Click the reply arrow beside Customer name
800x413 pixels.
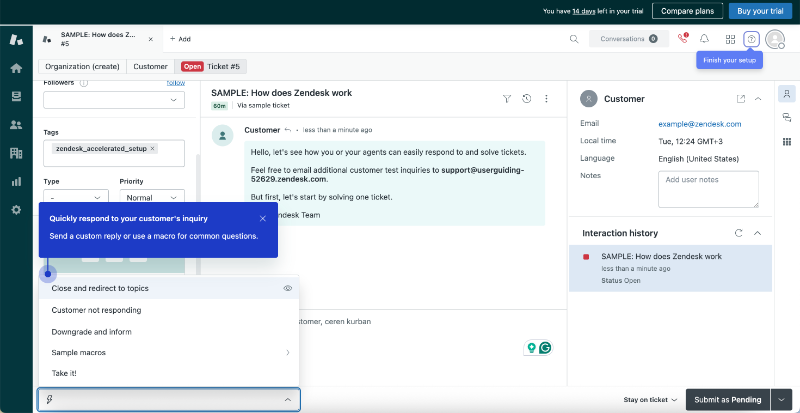288,130
